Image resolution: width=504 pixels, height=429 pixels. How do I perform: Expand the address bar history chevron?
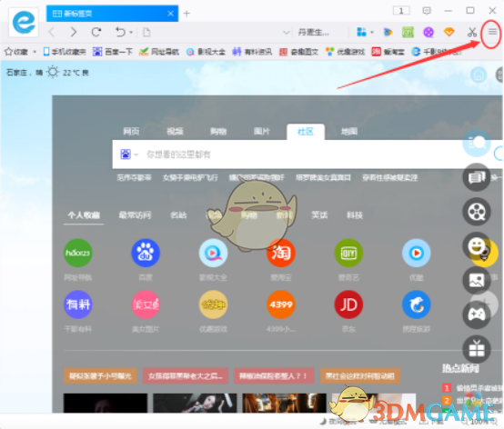[x=286, y=33]
